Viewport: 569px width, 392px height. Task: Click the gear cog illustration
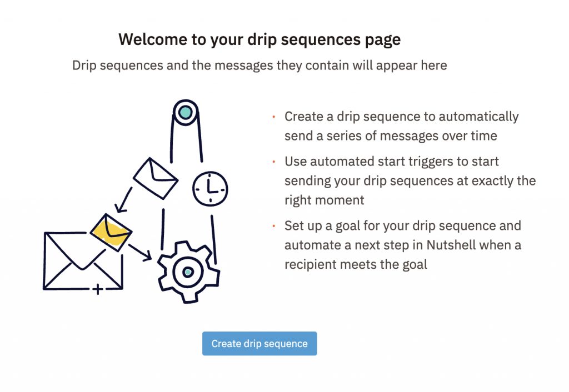pyautogui.click(x=188, y=272)
